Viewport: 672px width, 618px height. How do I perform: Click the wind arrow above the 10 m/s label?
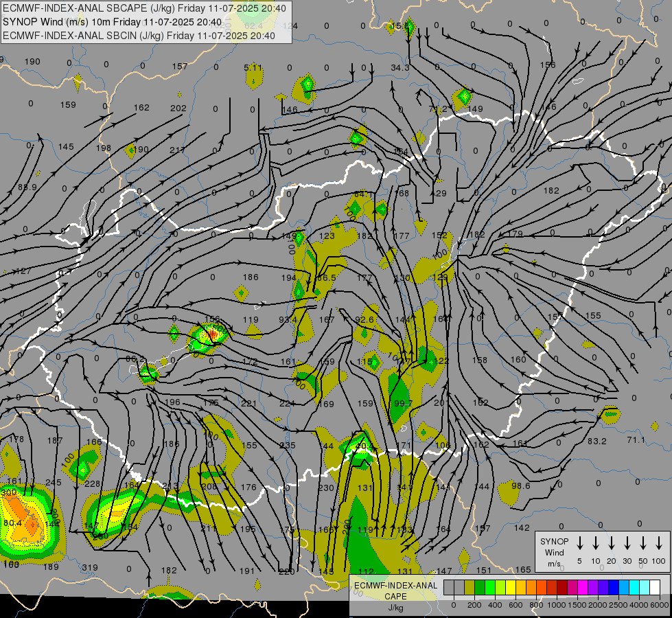tap(596, 543)
